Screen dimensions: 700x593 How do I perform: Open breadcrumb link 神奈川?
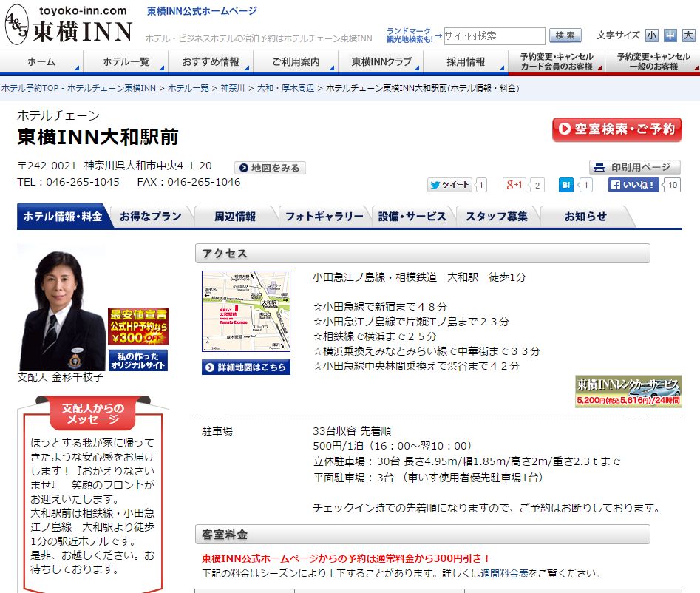click(x=233, y=88)
